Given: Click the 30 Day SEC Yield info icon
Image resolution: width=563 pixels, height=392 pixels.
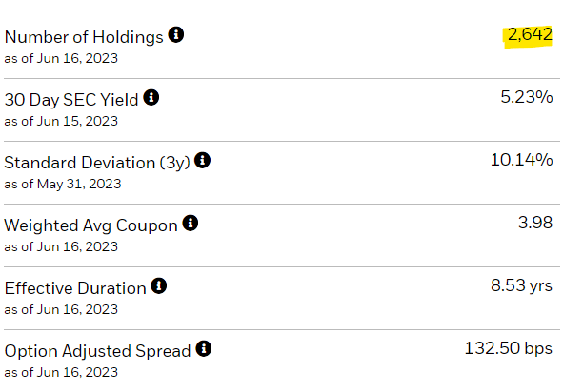Looking at the screenshot, I should point(151,98).
